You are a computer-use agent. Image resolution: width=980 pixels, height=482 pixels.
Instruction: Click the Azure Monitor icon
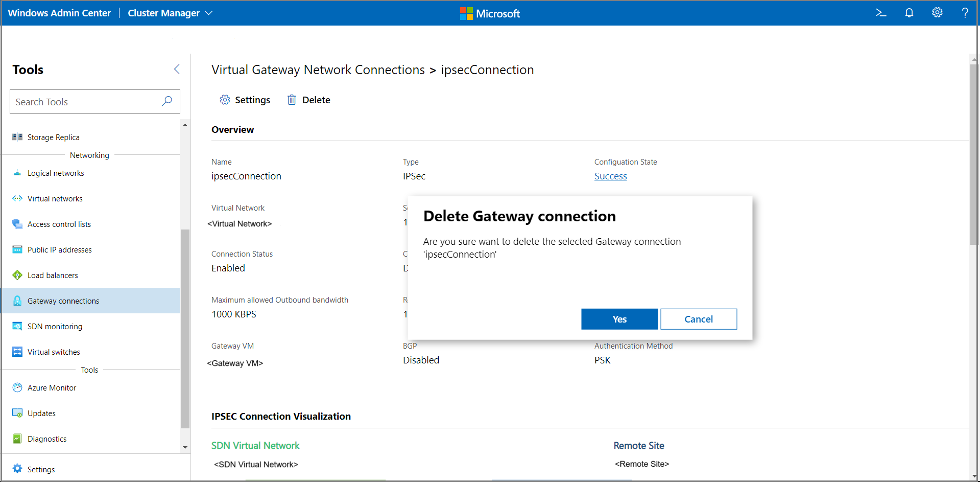(x=17, y=387)
